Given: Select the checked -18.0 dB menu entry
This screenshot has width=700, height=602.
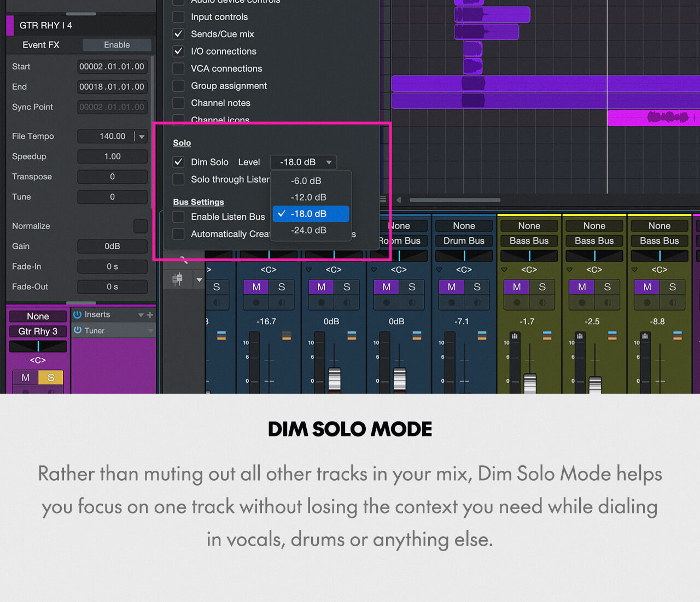Looking at the screenshot, I should point(311,214).
